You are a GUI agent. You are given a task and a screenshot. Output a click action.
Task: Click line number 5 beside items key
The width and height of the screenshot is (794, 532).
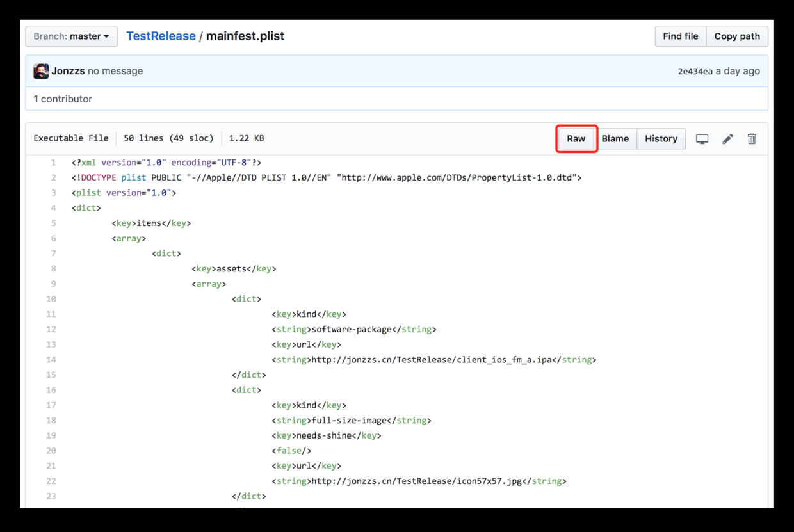(x=53, y=223)
